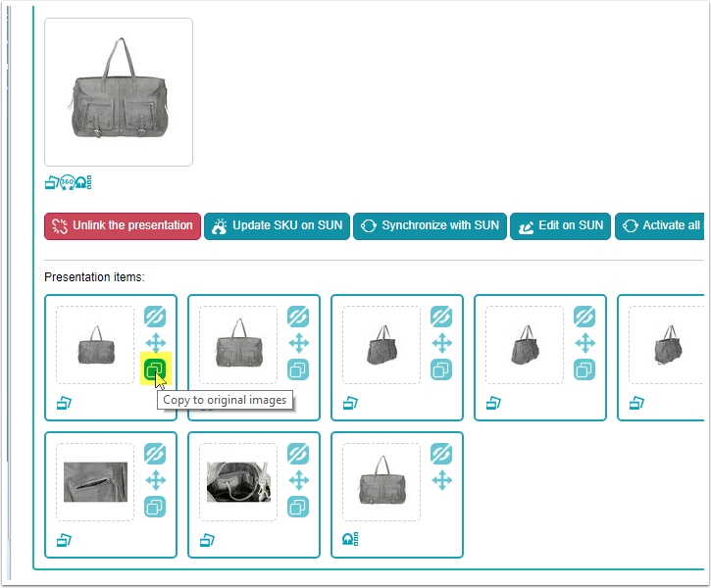The width and height of the screenshot is (711, 588).
Task: Select move handle on bag interior item
Action: (x=299, y=480)
